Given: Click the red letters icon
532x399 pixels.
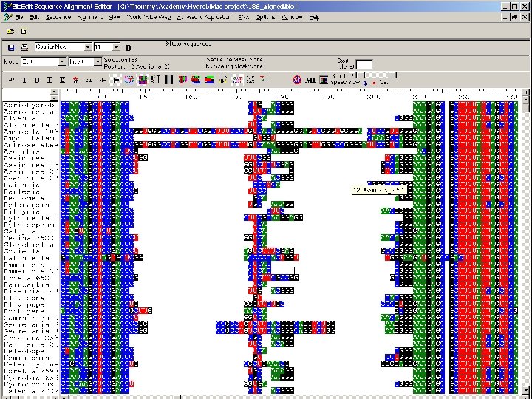Looking at the screenshot, I should [264, 79].
